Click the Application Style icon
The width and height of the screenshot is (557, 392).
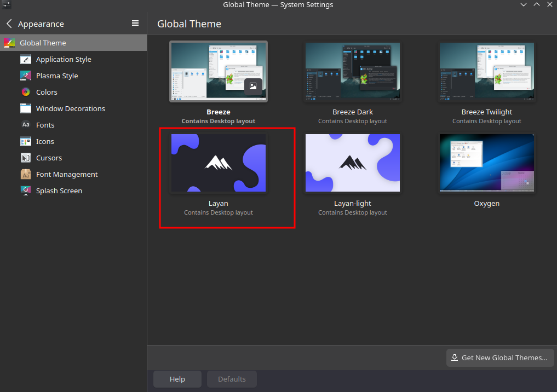point(26,59)
